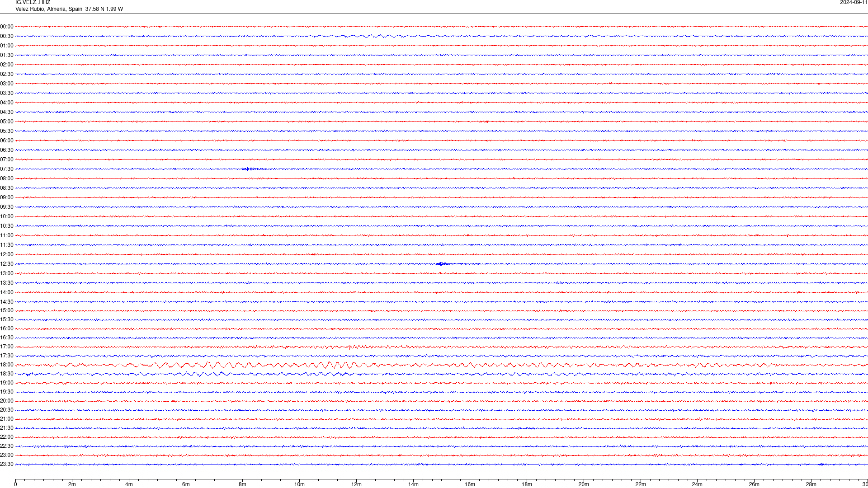Click the 2024-09-11 date label
This screenshot has height=488, width=868.
(x=854, y=3)
